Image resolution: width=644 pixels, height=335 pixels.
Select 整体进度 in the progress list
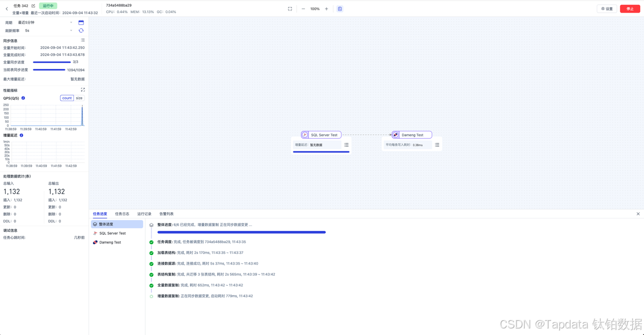[117, 224]
